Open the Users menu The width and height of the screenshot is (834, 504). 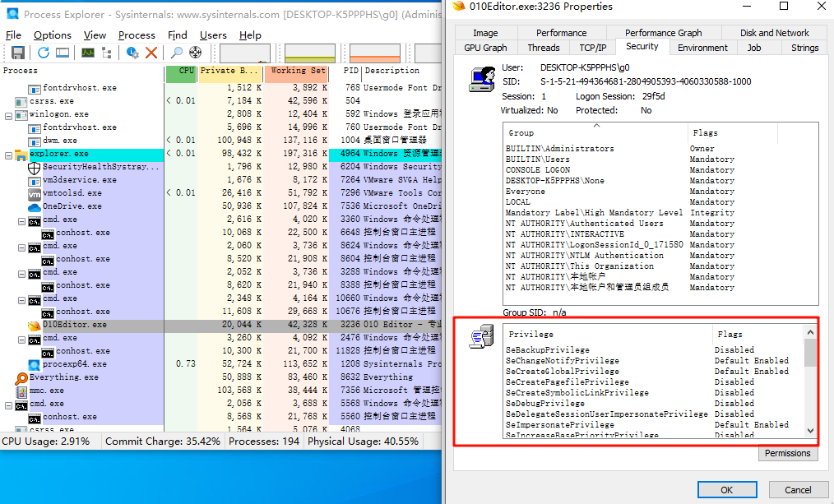[x=213, y=35]
